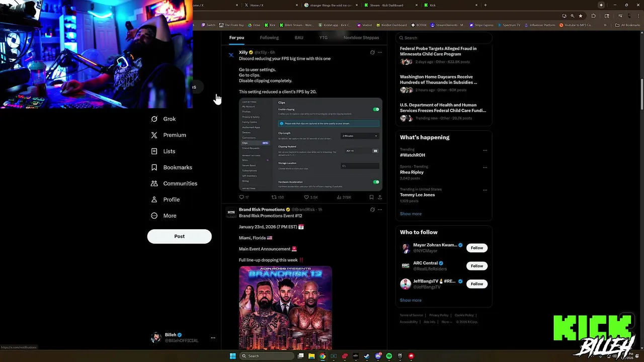Open the BAU feed tab
This screenshot has height=362, width=644.
pyautogui.click(x=299, y=38)
